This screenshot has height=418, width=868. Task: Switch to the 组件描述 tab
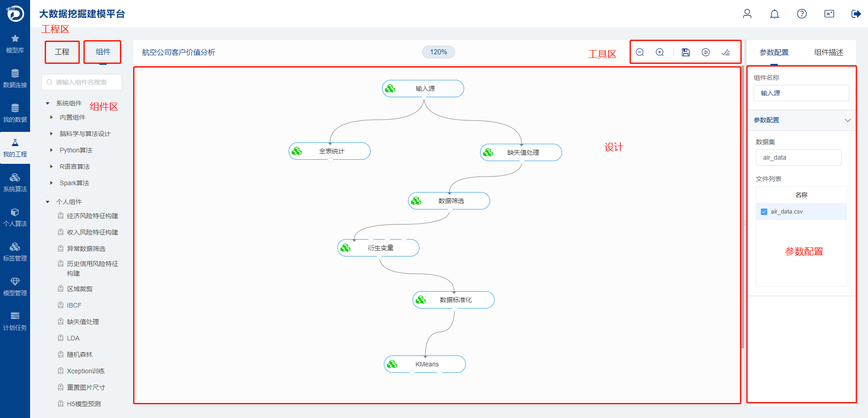tap(829, 52)
